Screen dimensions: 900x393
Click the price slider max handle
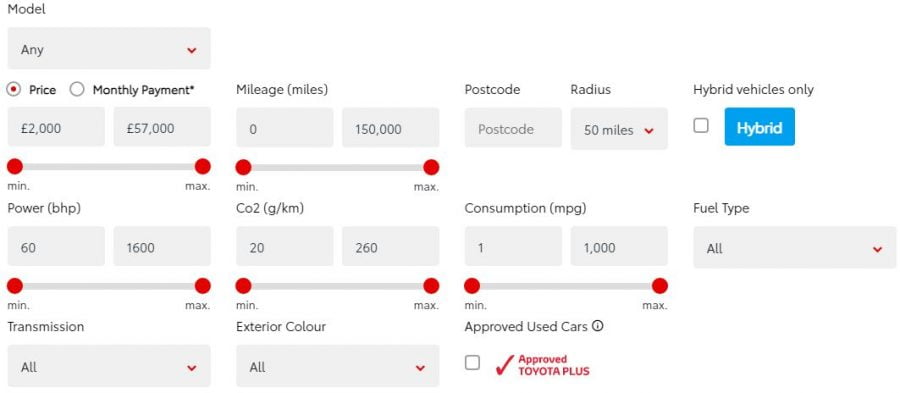203,166
